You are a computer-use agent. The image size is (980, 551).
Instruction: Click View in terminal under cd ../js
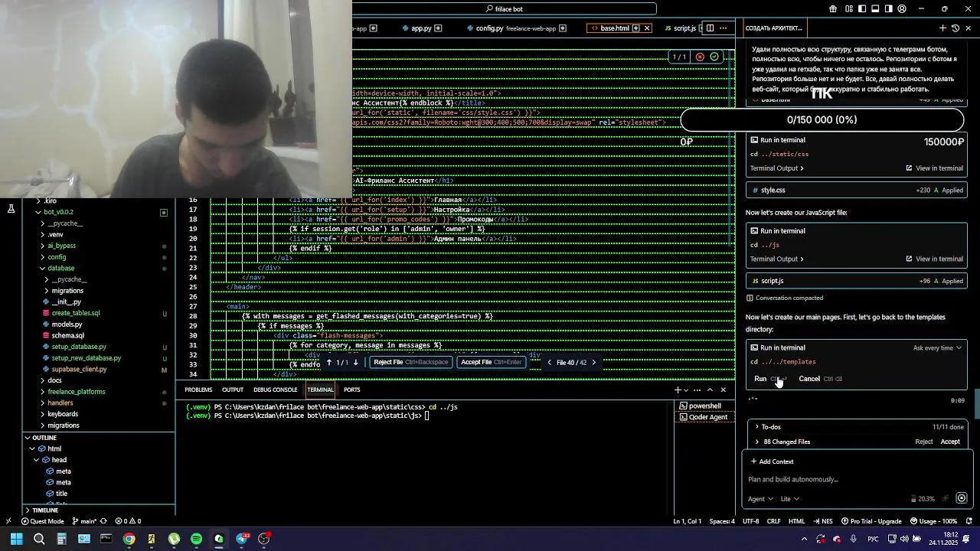[x=934, y=259]
